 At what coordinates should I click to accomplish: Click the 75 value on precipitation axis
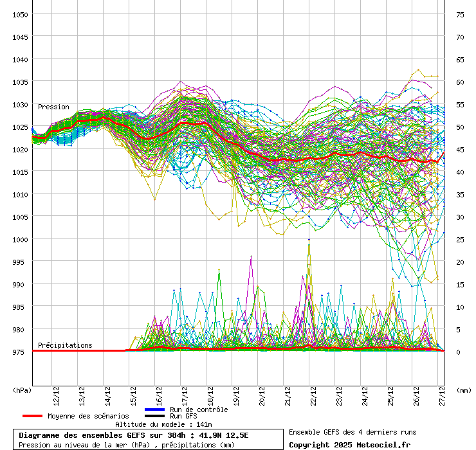click(460, 14)
